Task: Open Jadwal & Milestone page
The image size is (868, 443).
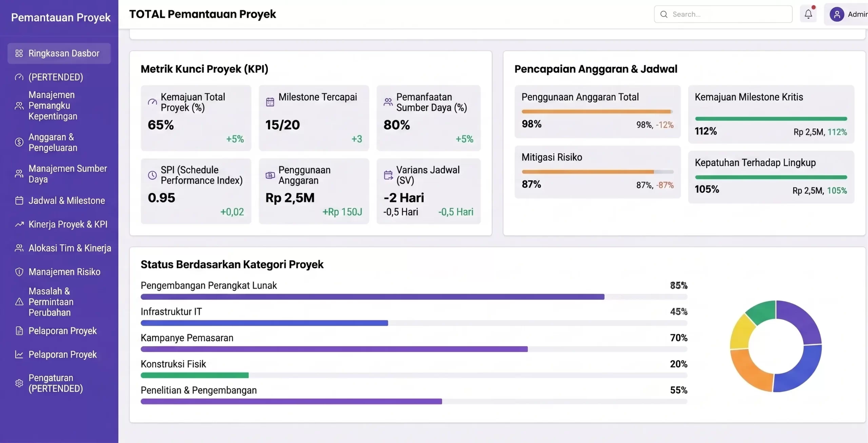Action: (x=59, y=201)
